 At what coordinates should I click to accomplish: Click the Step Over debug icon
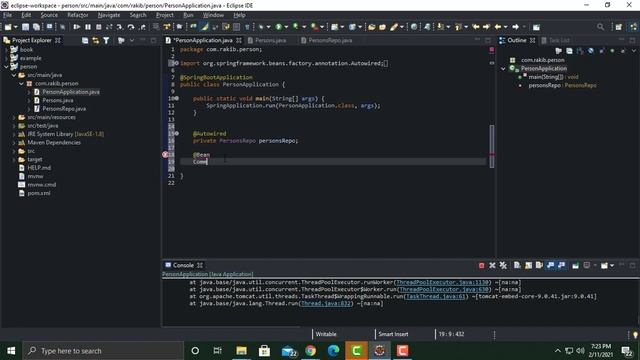(131, 27)
